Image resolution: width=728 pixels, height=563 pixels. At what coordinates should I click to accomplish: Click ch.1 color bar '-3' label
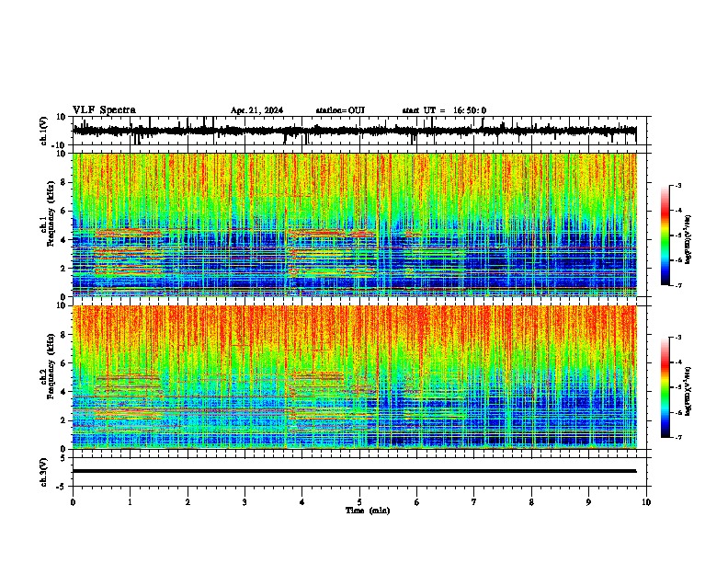coord(678,185)
